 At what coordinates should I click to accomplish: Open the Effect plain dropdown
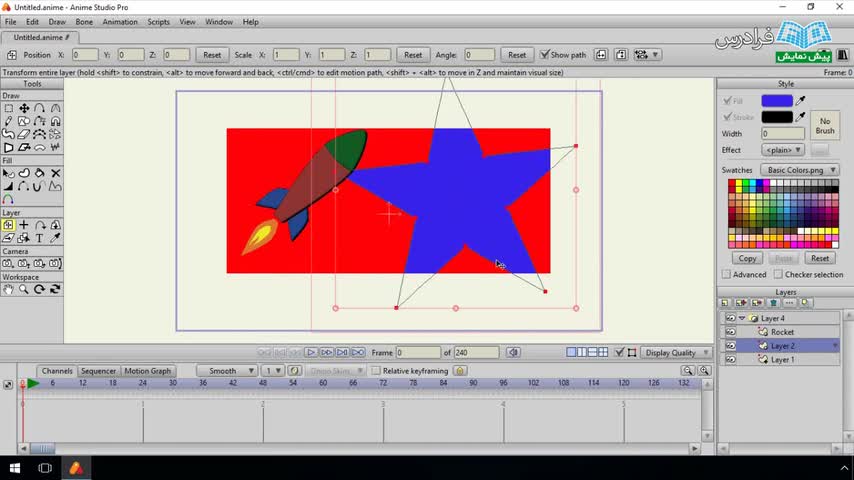pos(783,150)
